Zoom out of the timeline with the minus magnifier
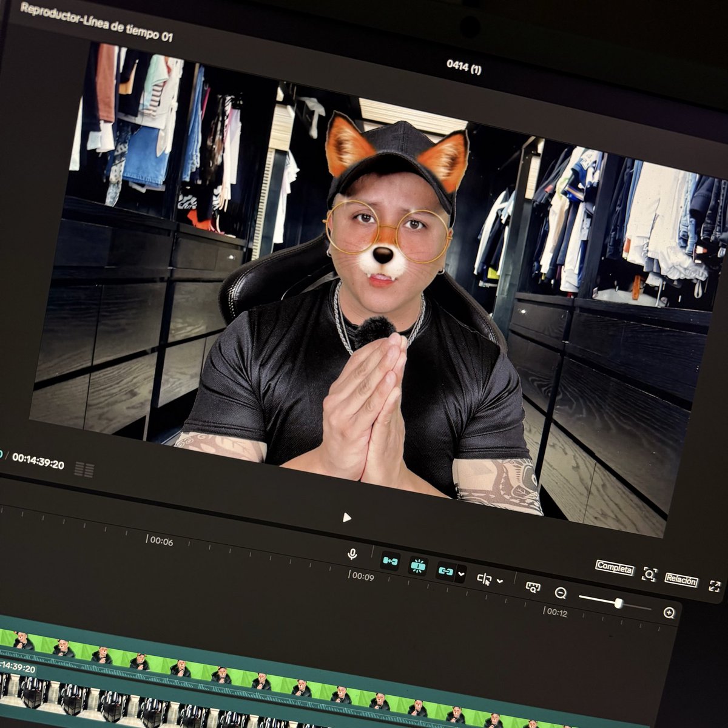 point(561,594)
